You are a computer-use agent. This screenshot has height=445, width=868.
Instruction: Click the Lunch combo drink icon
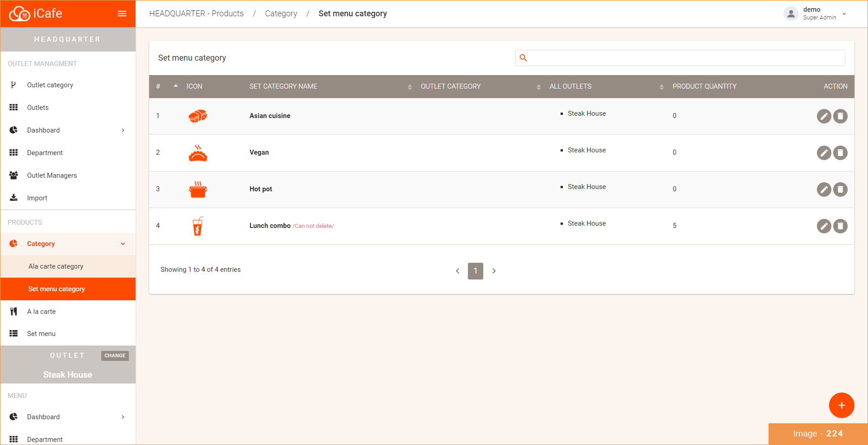[x=198, y=226]
